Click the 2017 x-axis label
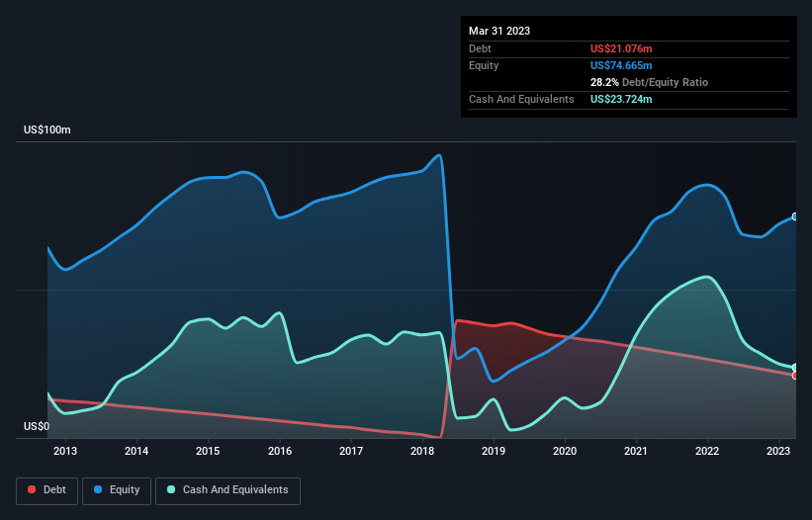Viewport: 812px width, 520px height. (x=351, y=451)
